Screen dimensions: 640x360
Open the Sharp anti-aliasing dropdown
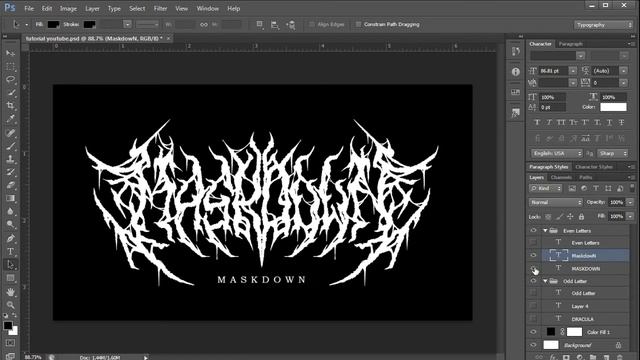(613, 153)
